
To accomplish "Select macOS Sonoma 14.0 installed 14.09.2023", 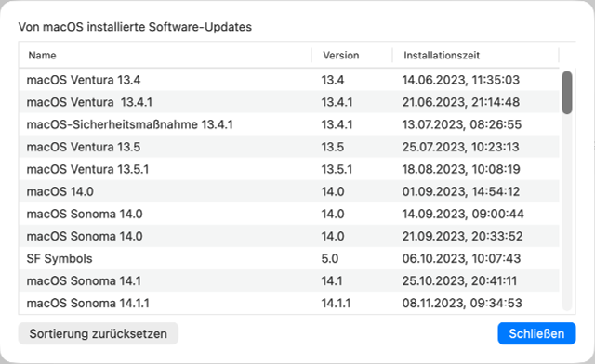I will [x=289, y=214].
